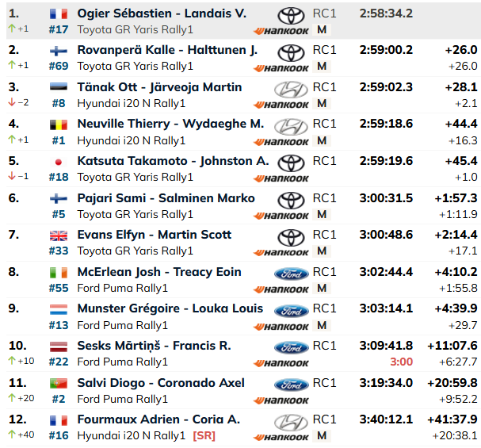Click the Hyundai logo in Tänak Ott's row
This screenshot has width=481, height=448.
coord(291,90)
